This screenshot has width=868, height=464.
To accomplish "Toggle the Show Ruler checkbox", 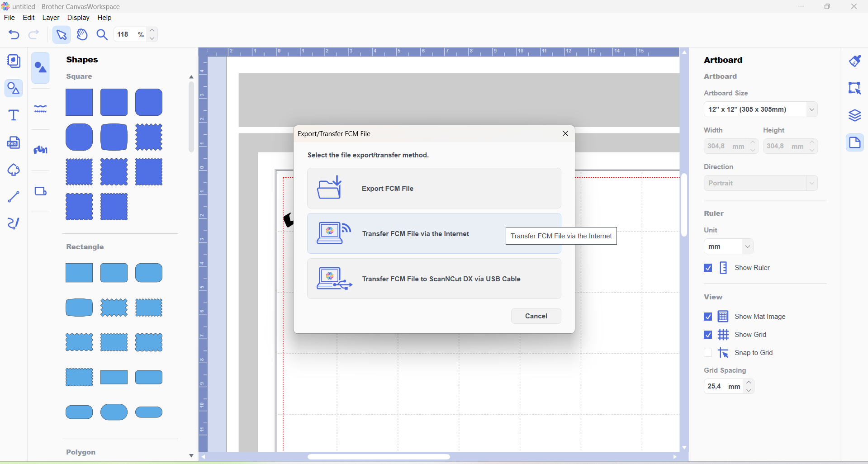I will 708,268.
